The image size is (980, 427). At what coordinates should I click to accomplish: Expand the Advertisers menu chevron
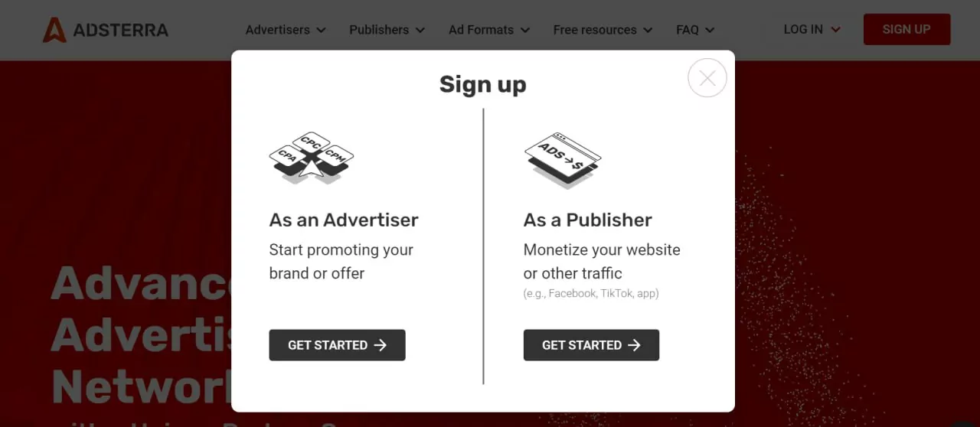point(321,31)
